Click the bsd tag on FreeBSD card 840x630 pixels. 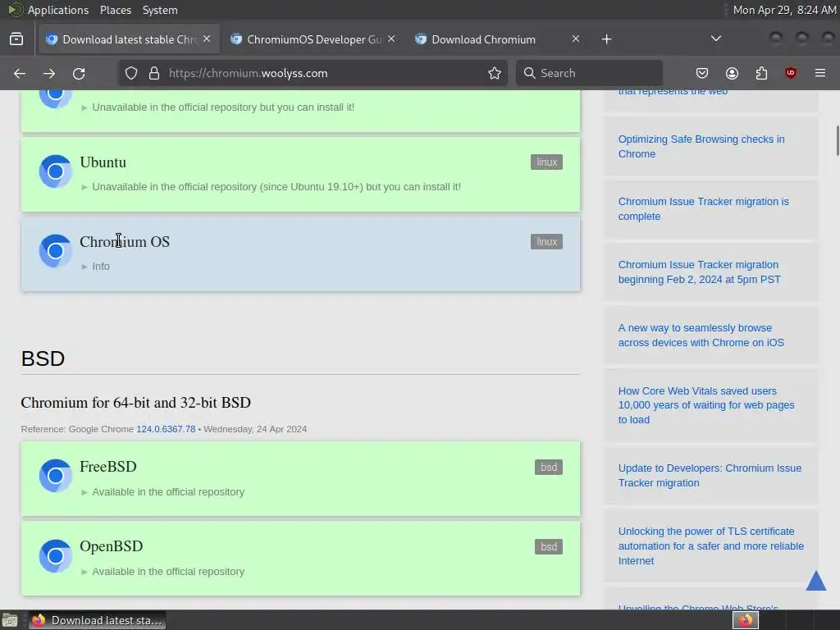pyautogui.click(x=549, y=467)
